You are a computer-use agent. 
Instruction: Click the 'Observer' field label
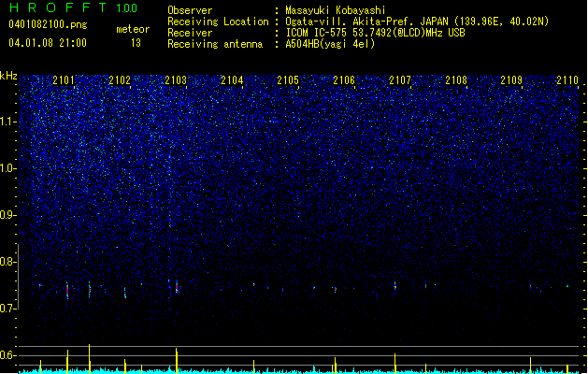tap(190, 10)
